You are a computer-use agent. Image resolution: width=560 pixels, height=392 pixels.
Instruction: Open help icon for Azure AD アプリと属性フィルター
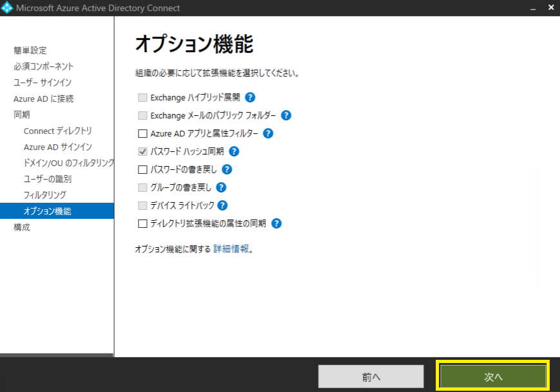click(x=268, y=133)
